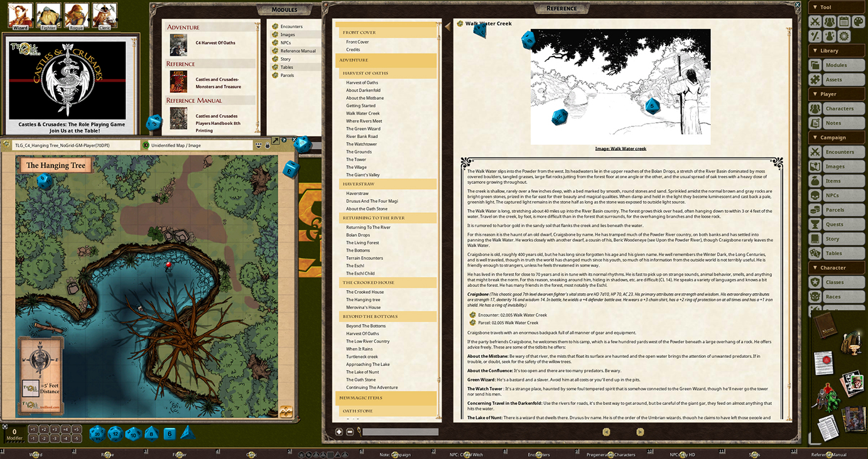Open the Calendar tool icon
The width and height of the screenshot is (868, 459).
[844, 22]
